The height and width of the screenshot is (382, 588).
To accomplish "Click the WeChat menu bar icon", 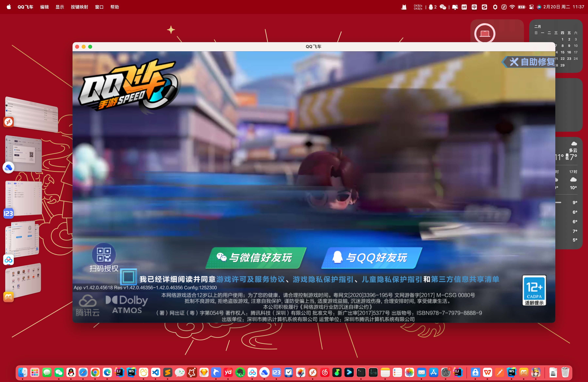I will (443, 7).
